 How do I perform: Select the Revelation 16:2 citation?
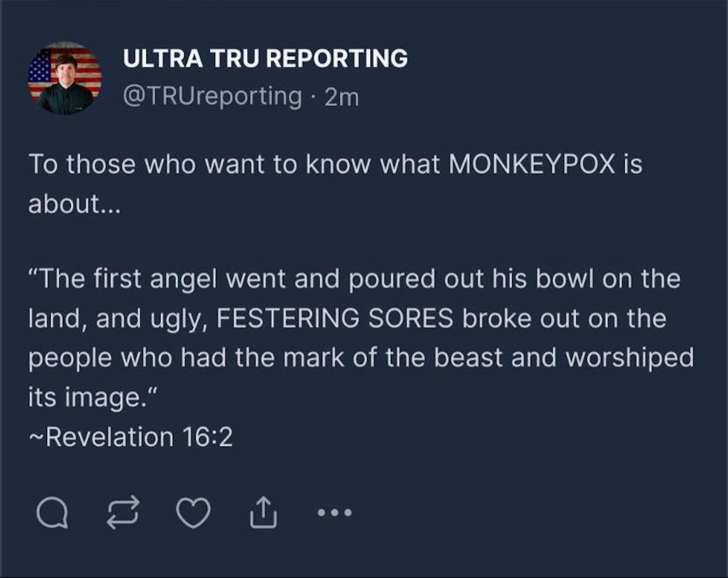(131, 437)
